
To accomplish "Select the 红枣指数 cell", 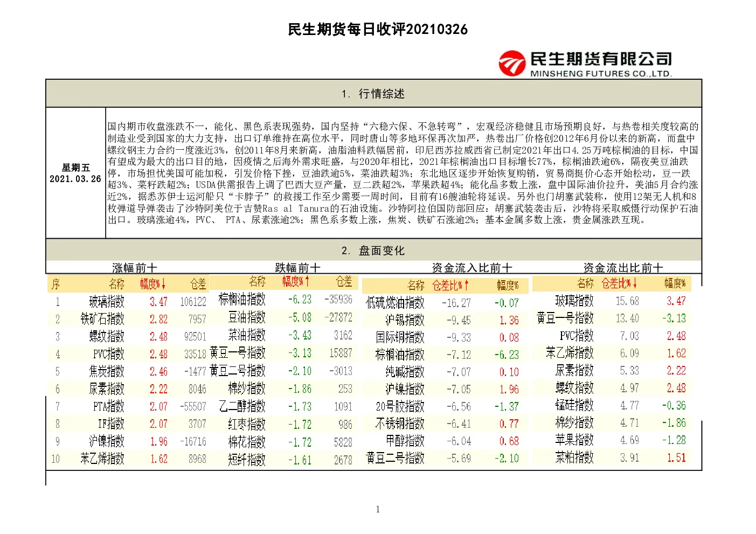I will [247, 424].
